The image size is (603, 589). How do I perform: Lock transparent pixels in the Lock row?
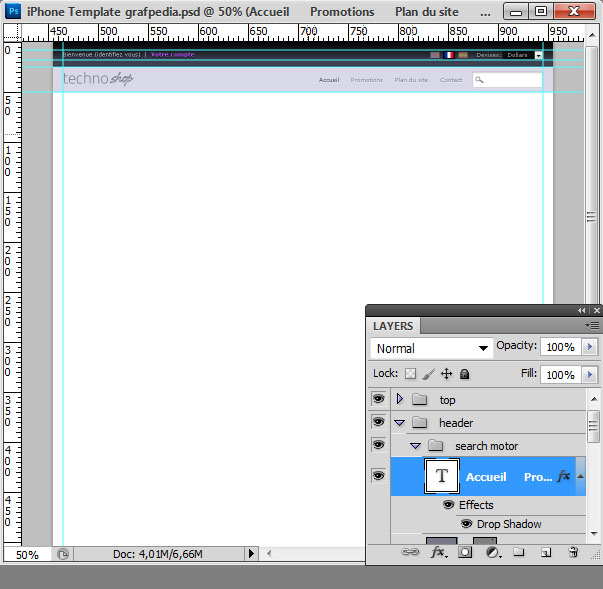[x=410, y=373]
